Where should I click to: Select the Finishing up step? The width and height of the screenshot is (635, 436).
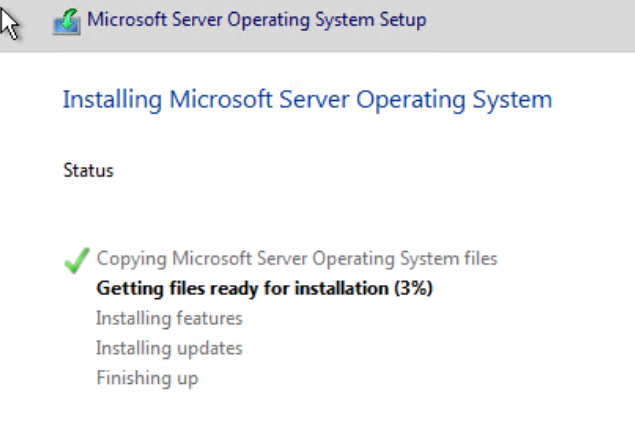click(147, 379)
